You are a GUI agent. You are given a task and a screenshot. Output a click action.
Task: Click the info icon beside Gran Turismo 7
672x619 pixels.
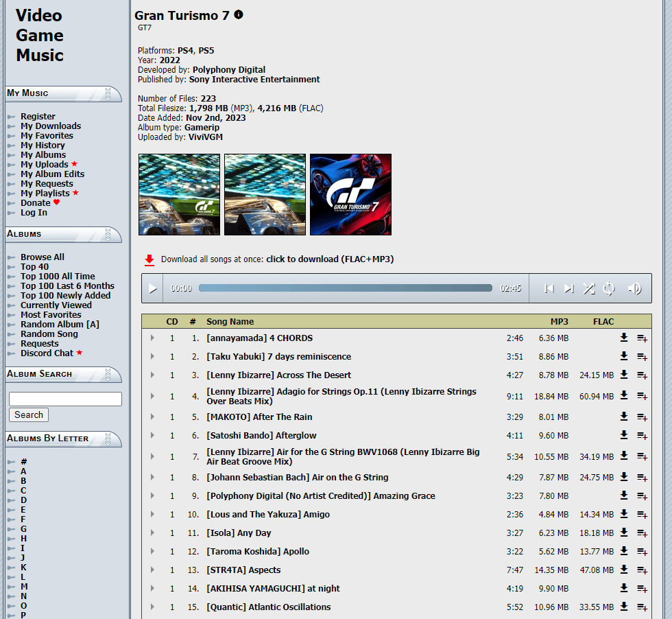click(x=239, y=14)
